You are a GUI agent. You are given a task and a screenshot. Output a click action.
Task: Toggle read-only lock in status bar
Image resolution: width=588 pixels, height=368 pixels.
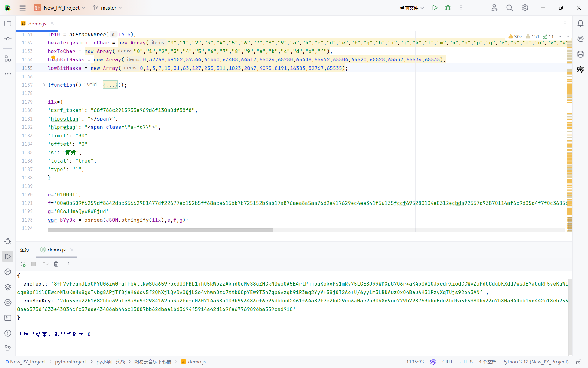click(x=579, y=362)
